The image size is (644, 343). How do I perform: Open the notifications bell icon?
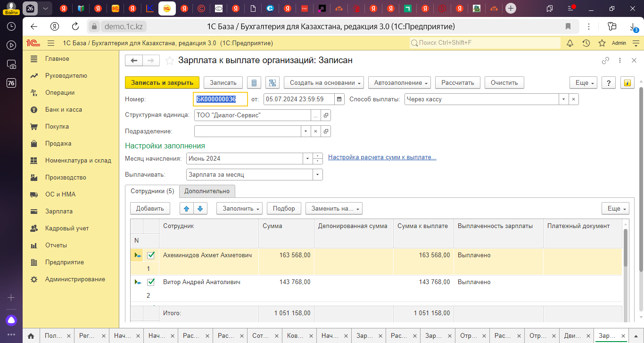coord(570,43)
